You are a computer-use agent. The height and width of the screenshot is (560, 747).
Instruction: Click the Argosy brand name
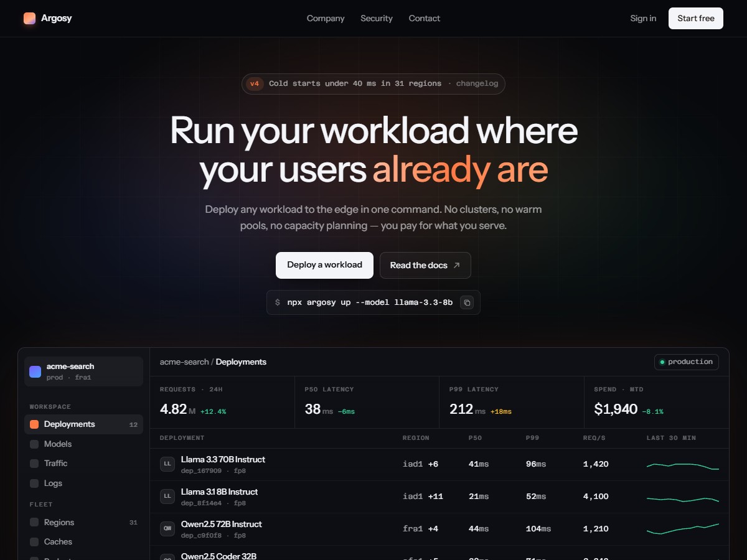[57, 18]
